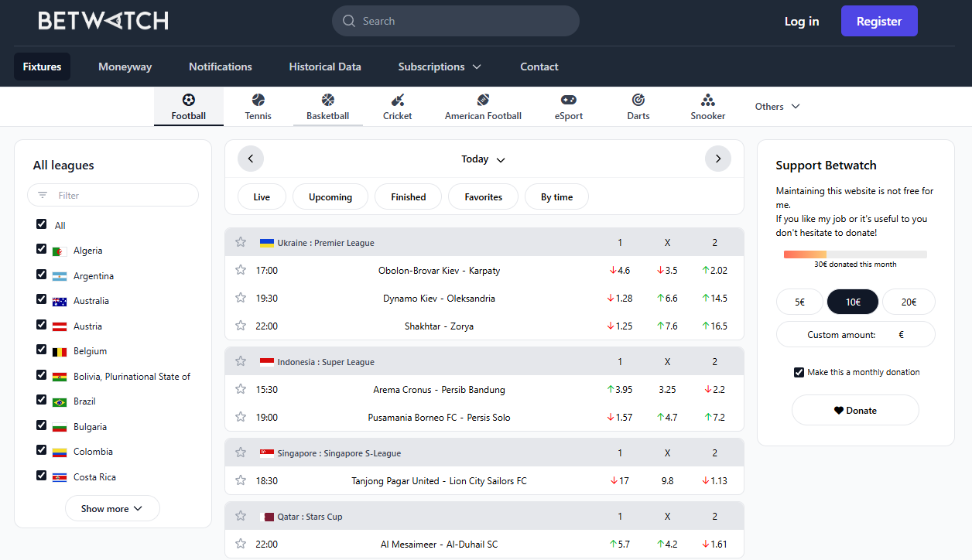Image resolution: width=972 pixels, height=560 pixels.
Task: Star the Ukraine Premier League header
Action: click(x=241, y=242)
